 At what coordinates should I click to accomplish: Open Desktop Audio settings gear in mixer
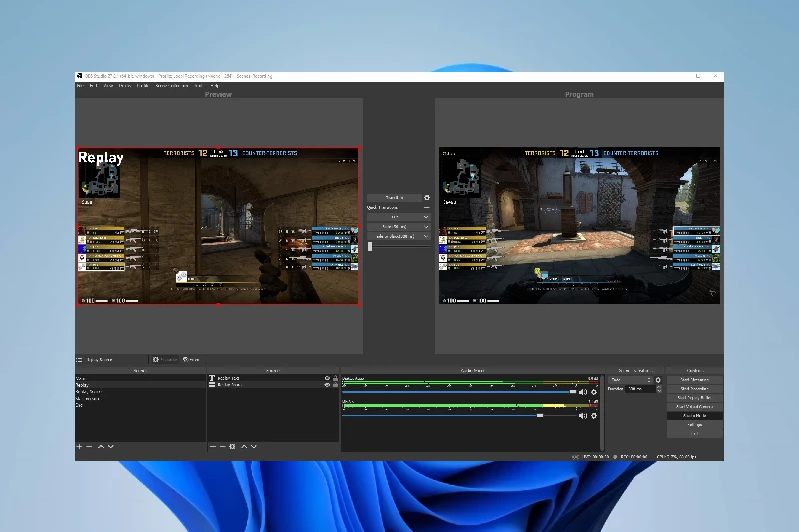(594, 392)
